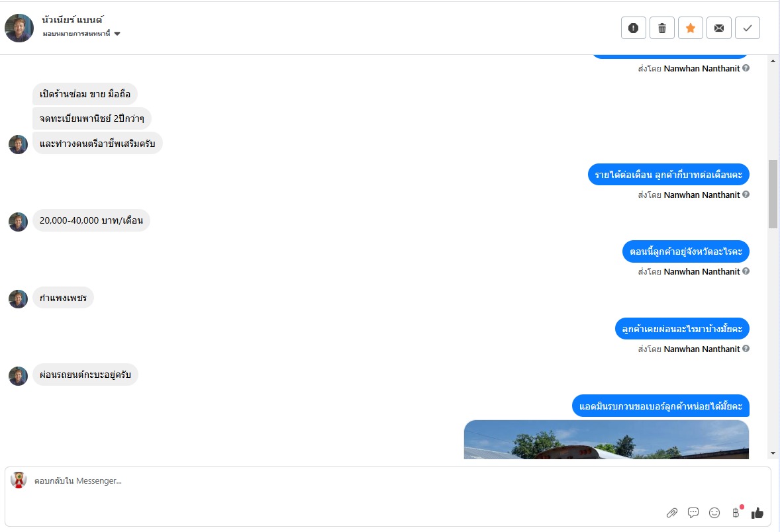Open the sent photo thumbnail
Image resolution: width=780 pixels, height=532 pixels.
(607, 439)
